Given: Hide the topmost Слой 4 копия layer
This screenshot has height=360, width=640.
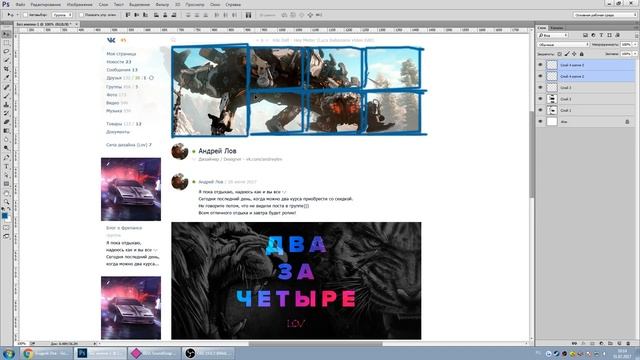Looking at the screenshot, I should 540,65.
